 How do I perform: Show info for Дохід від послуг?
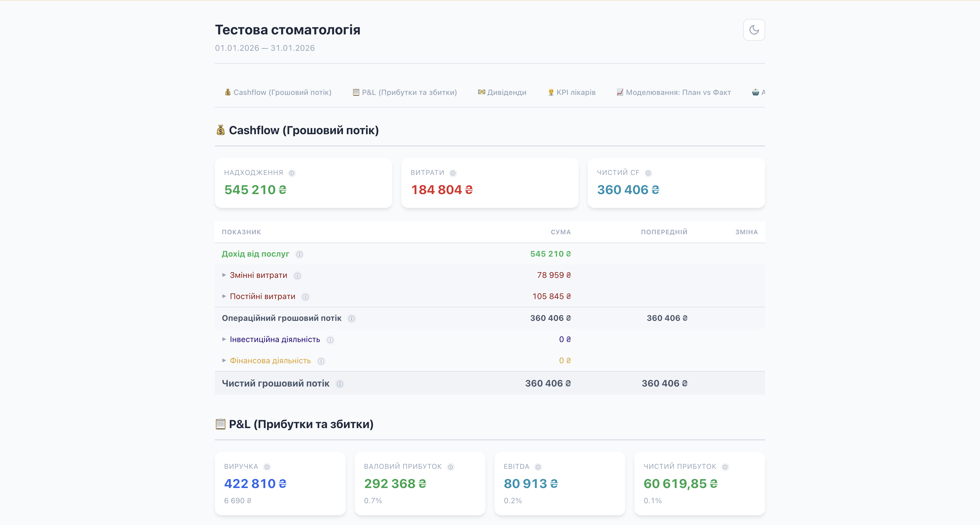(299, 254)
